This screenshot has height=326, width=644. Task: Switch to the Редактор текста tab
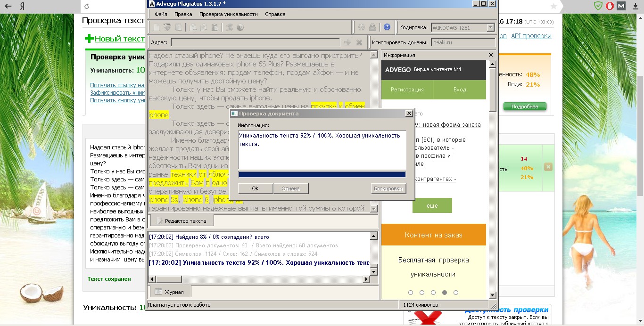[x=182, y=220]
